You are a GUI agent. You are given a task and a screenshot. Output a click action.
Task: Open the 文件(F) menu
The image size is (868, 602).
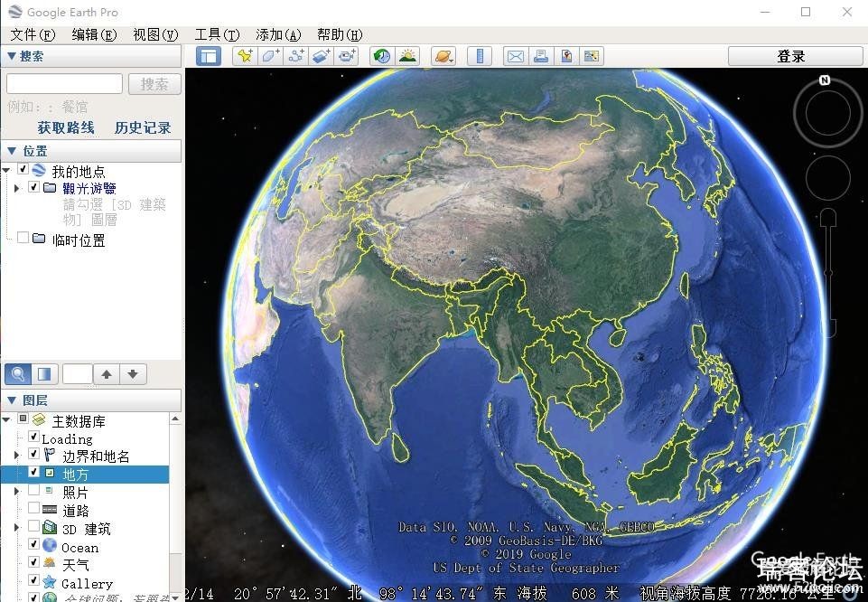[33, 35]
